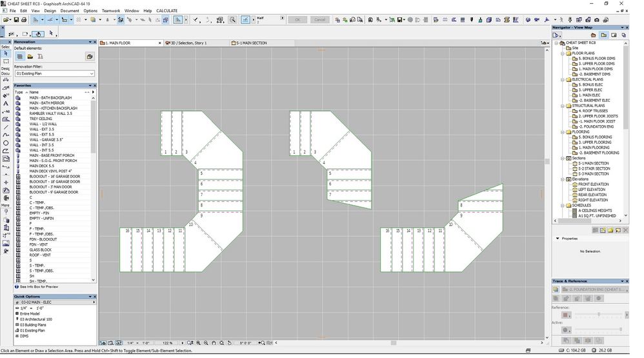
Task: Expand 03-02 MAIN - ELEC quick option arrow
Action: [94, 302]
